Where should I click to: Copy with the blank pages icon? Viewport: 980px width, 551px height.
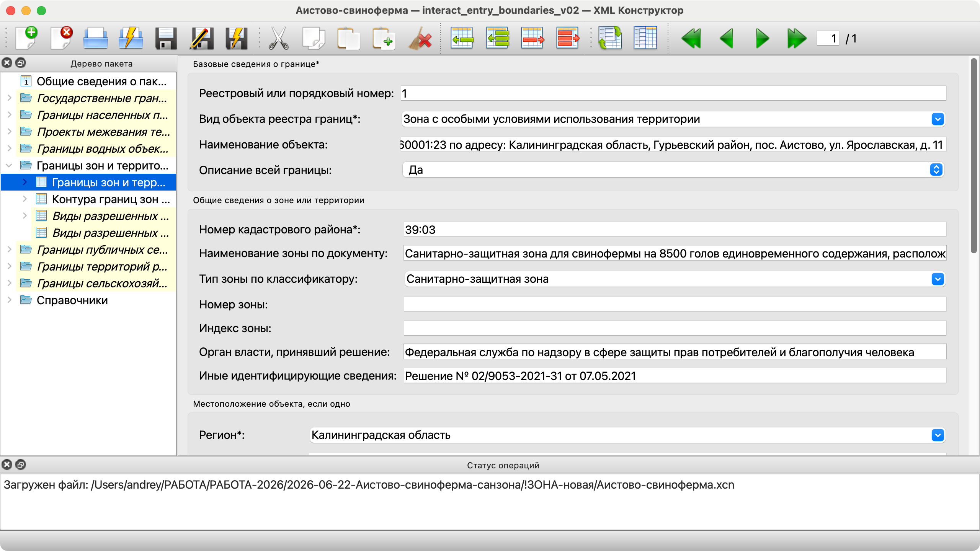pyautogui.click(x=314, y=38)
